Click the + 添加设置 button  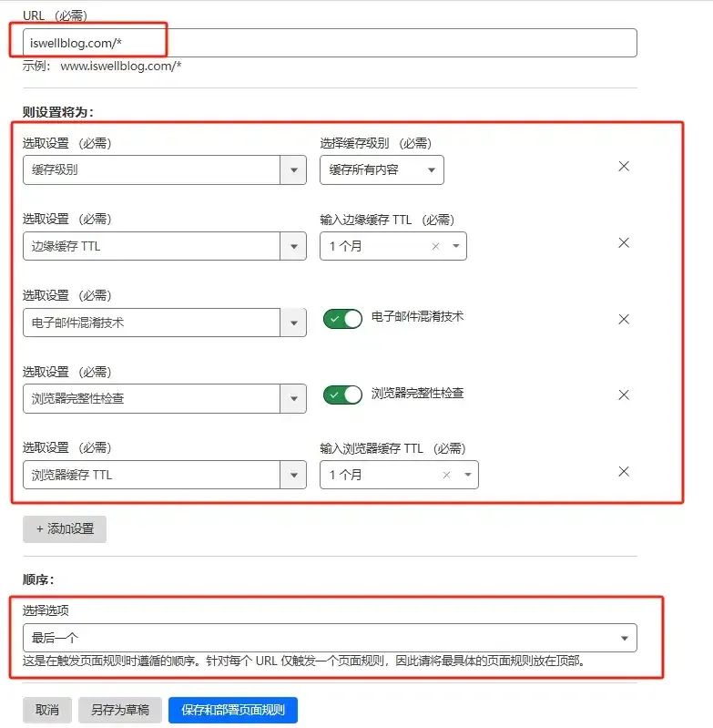pos(65,528)
